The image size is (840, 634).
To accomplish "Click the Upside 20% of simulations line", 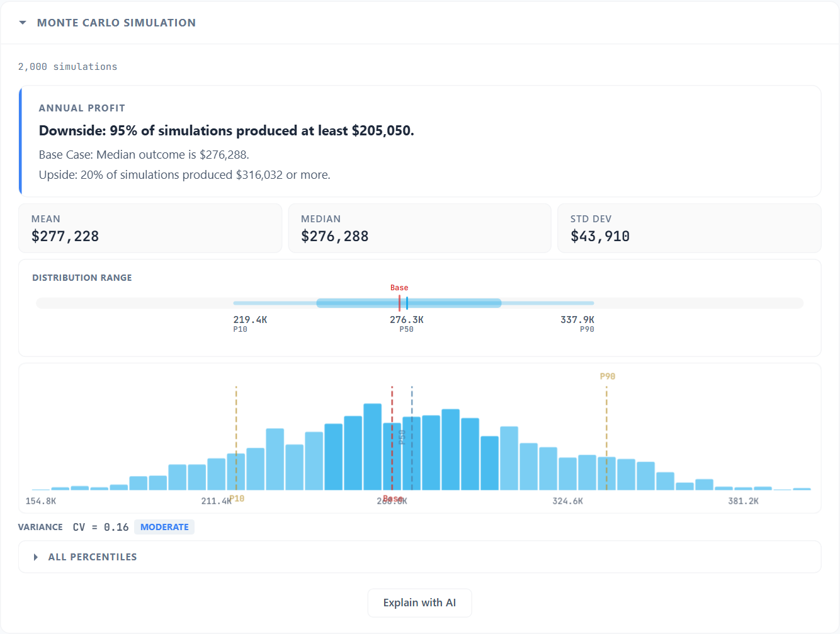I will coord(184,175).
